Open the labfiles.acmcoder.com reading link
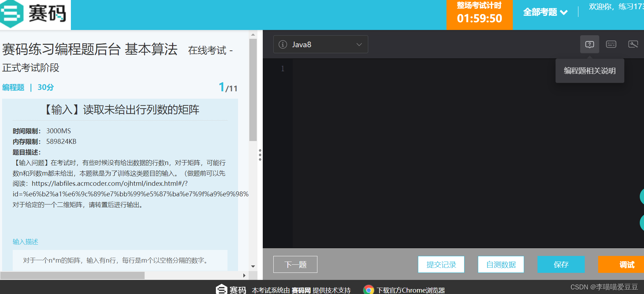This screenshot has height=294, width=644. coord(130,189)
